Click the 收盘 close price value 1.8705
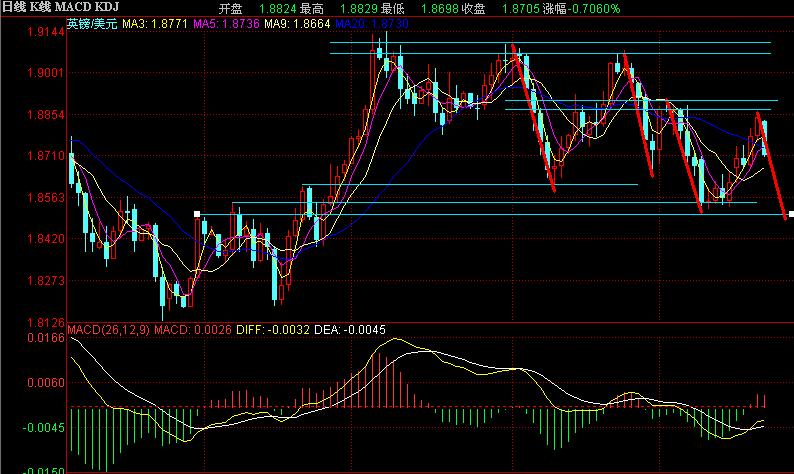This screenshot has width=794, height=474. click(521, 9)
